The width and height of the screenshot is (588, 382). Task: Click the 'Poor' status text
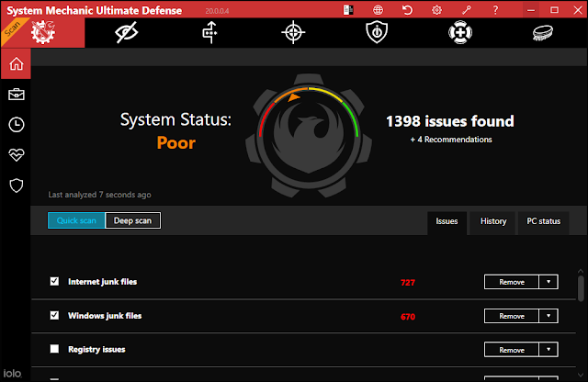[x=175, y=143]
